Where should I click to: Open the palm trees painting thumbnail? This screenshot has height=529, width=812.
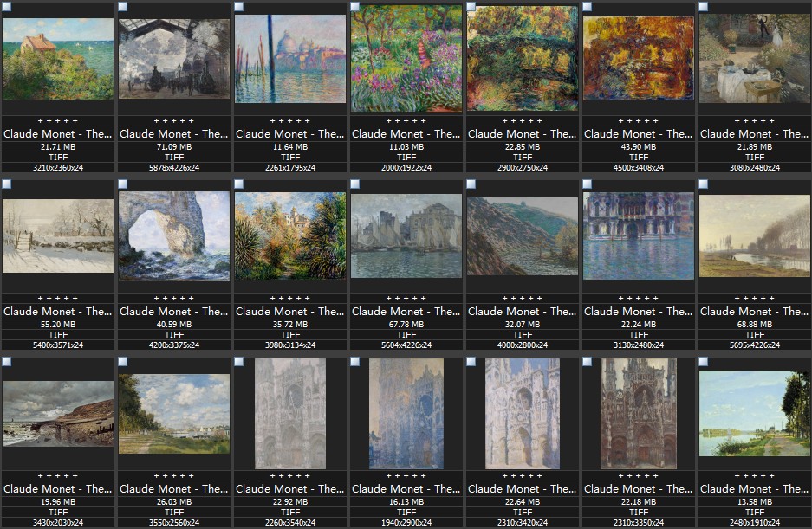click(x=290, y=236)
